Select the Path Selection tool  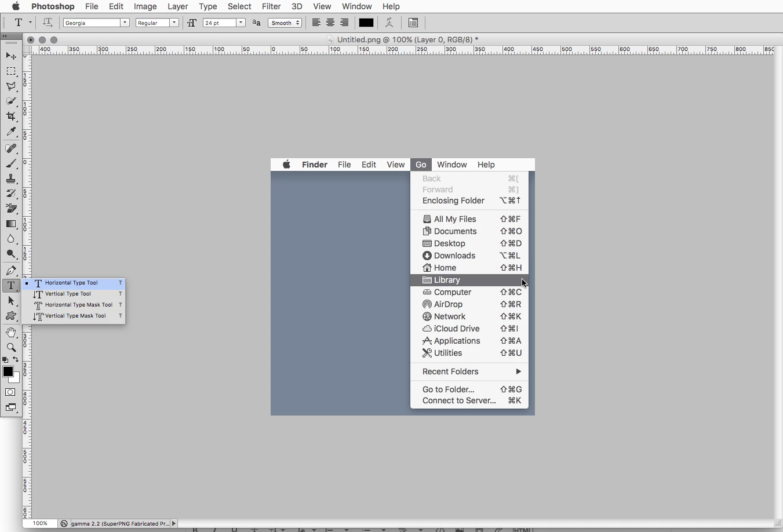click(x=11, y=301)
